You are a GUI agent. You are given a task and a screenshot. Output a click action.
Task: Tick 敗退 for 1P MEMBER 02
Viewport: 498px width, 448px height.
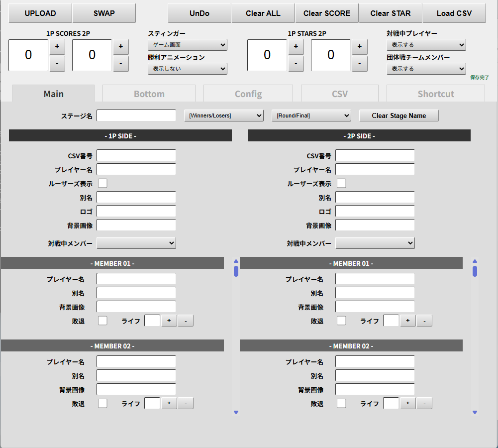102,403
